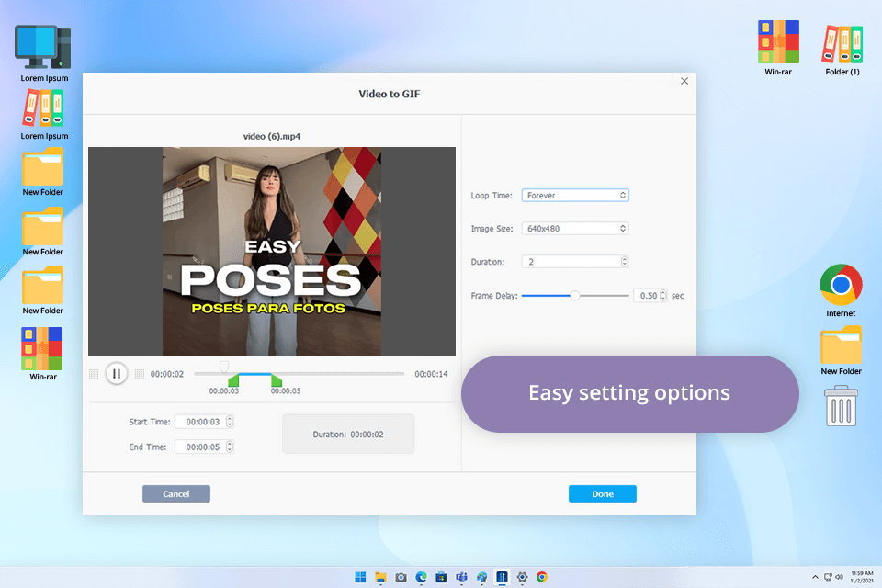The width and height of the screenshot is (882, 588).
Task: Click the video preview showing EASY POSES
Action: 272,252
